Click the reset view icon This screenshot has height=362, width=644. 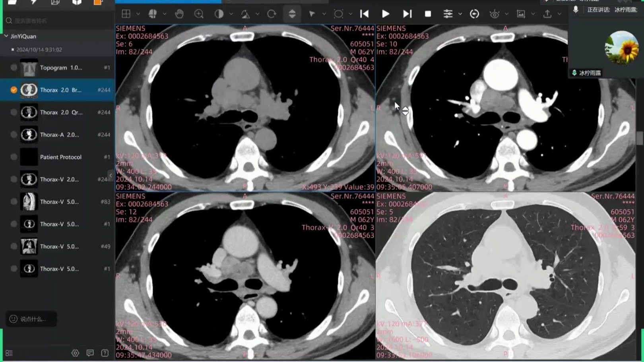[x=474, y=14]
